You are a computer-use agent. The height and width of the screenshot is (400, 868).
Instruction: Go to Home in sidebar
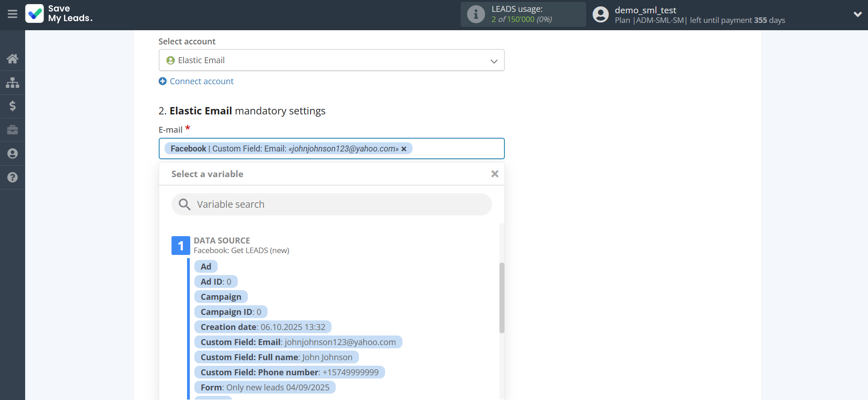(12, 59)
